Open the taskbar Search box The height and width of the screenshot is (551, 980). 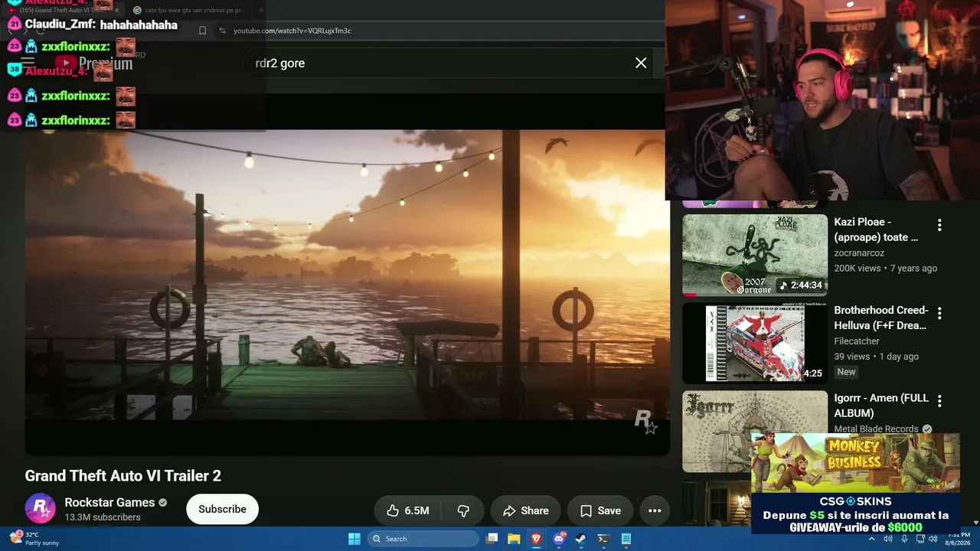coord(423,539)
